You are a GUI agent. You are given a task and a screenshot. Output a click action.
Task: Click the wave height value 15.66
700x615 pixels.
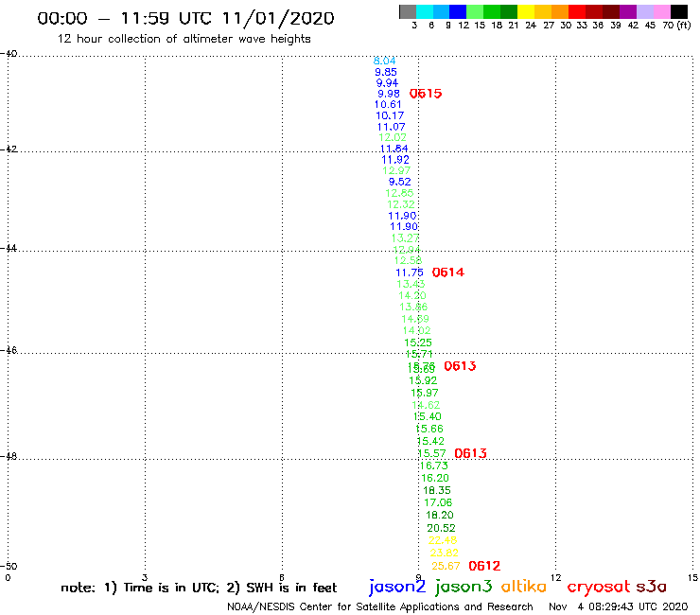point(429,430)
